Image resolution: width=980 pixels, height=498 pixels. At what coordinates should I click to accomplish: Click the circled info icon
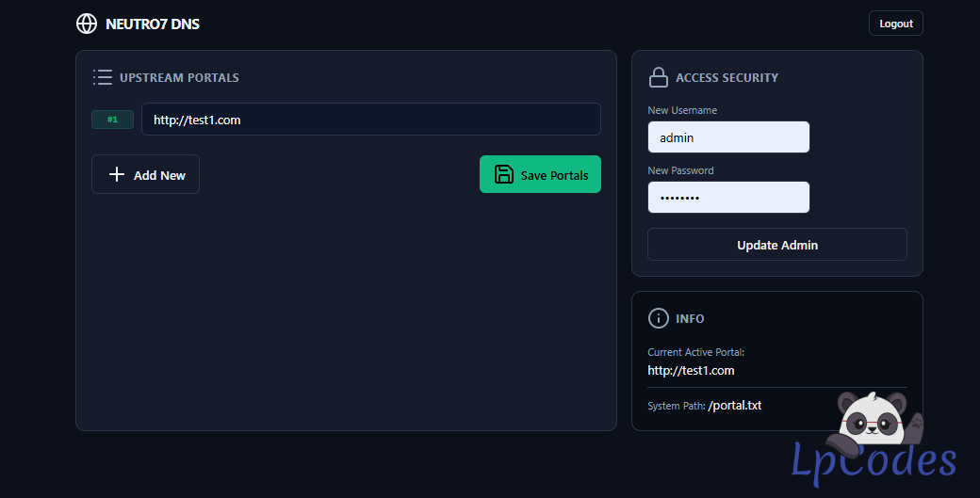(659, 318)
